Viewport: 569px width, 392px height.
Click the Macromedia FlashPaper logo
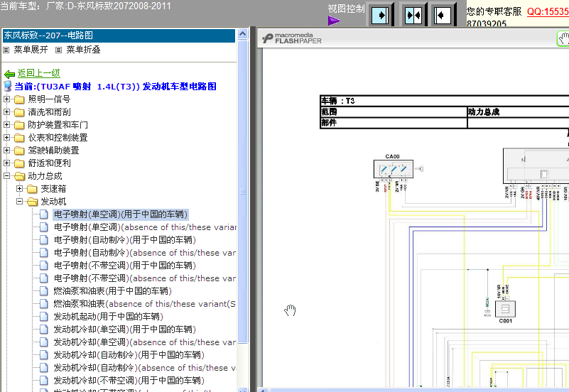coord(292,38)
